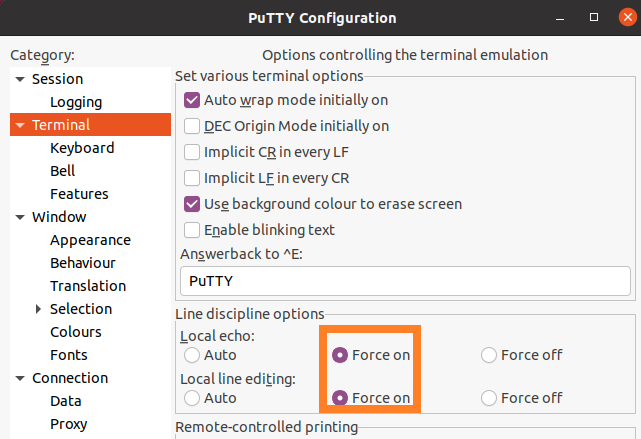Select Proxy under Connection
Screen dimensions: 641x439
pos(69,424)
